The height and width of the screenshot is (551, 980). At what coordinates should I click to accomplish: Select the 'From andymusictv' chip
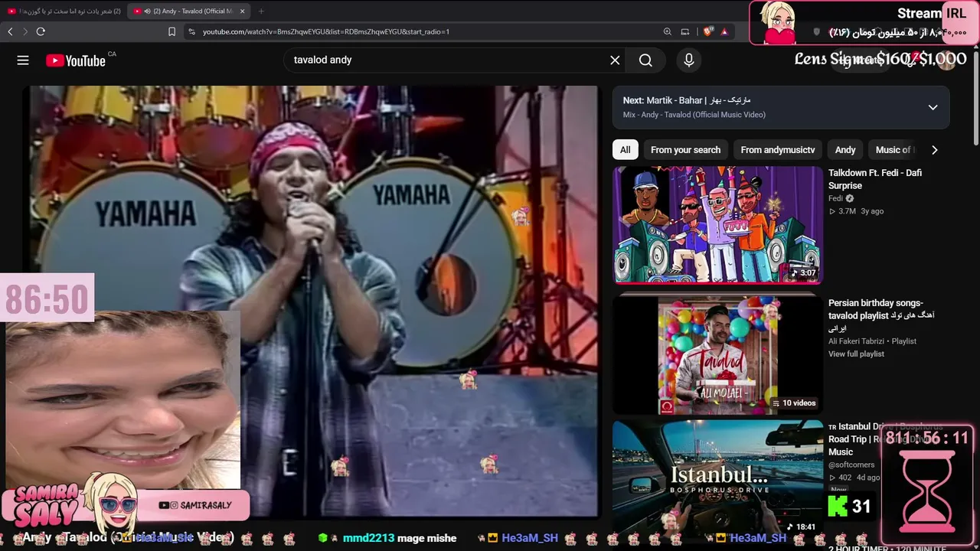pyautogui.click(x=778, y=150)
